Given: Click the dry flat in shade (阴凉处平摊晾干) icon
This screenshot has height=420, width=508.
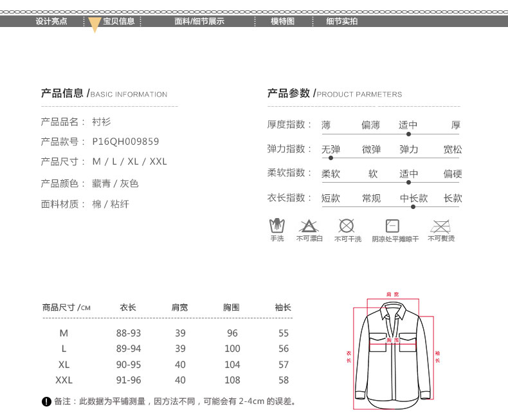Looking at the screenshot, I should pos(392,226).
